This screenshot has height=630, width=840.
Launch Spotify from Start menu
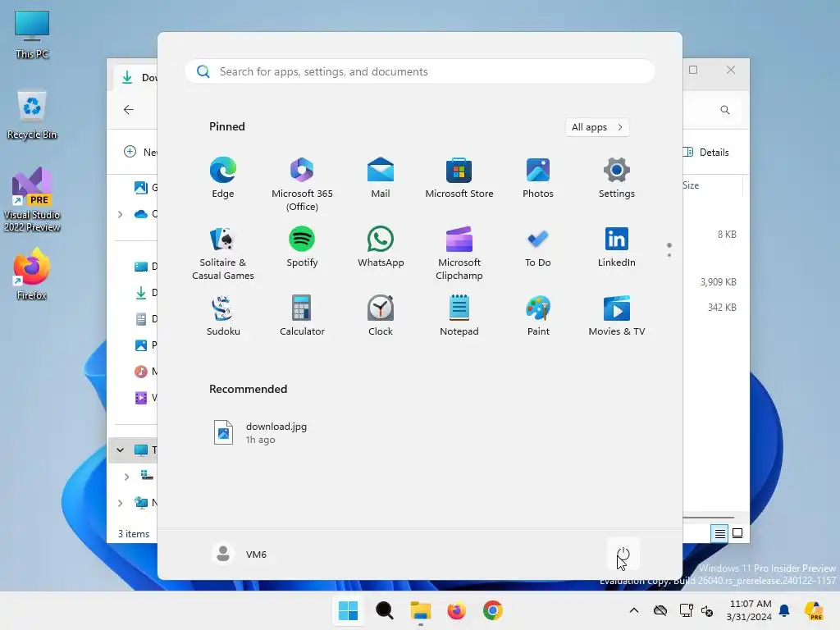(x=302, y=247)
